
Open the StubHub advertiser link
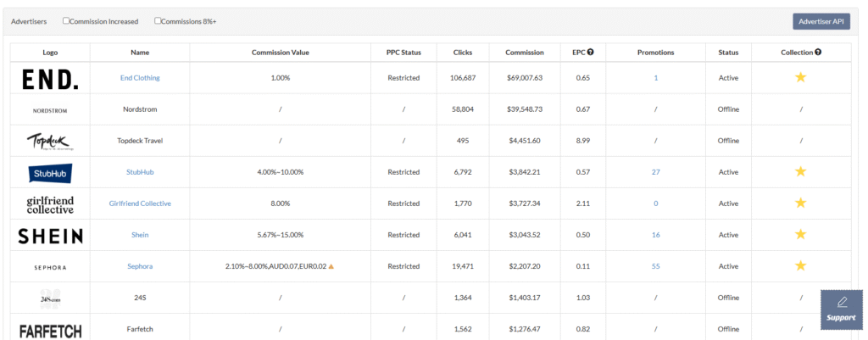[140, 171]
